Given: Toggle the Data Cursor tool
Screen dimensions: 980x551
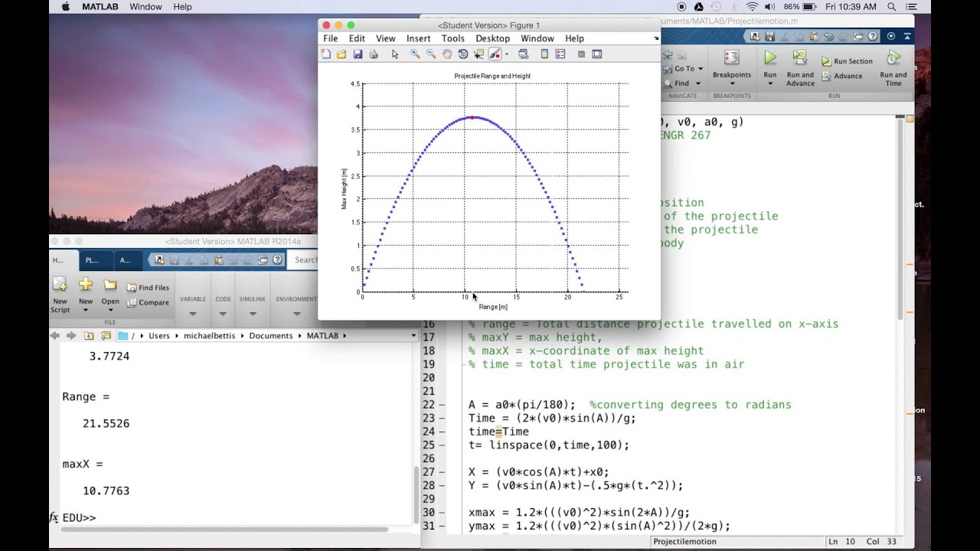Looking at the screenshot, I should point(479,54).
